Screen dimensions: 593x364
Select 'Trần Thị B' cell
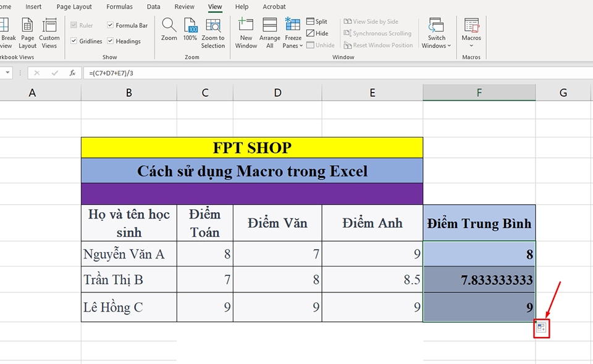[129, 279]
